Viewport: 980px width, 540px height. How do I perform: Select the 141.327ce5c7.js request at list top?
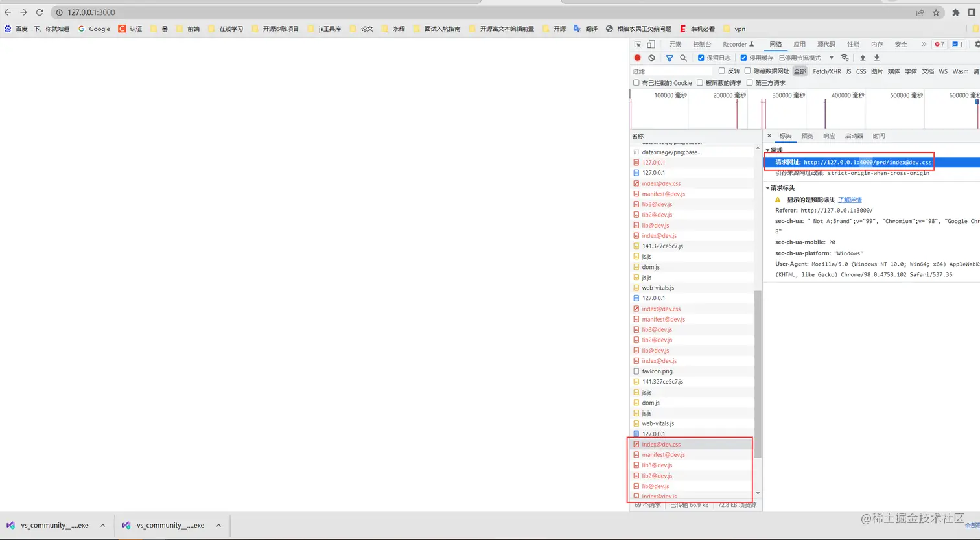(692, 246)
